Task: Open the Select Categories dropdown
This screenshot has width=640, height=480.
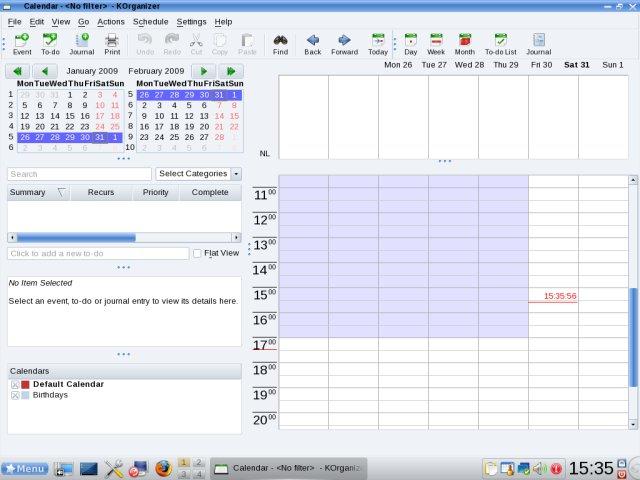Action: (199, 174)
